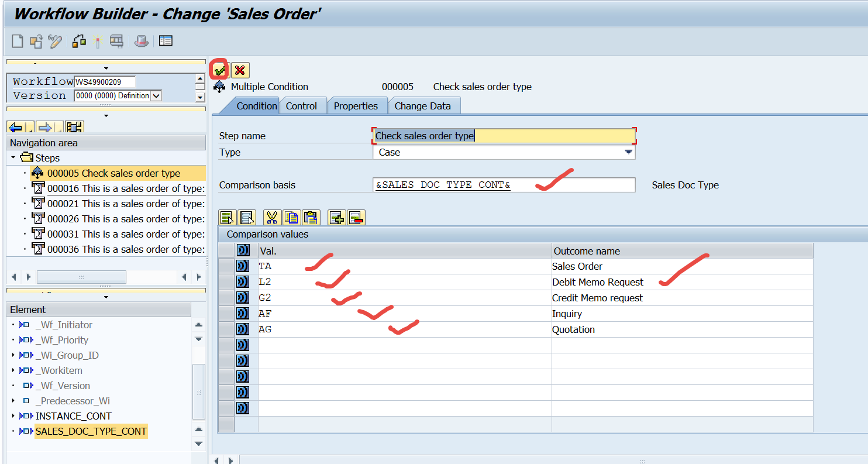Image resolution: width=868 pixels, height=464 pixels.
Task: Expand the _Workitem element entry
Action: (x=13, y=370)
